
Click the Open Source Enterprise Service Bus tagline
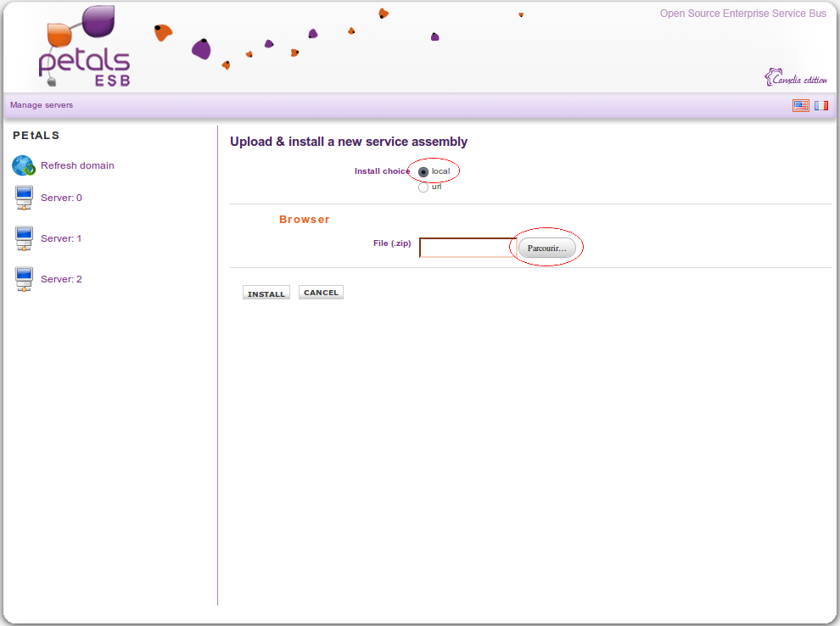point(742,14)
